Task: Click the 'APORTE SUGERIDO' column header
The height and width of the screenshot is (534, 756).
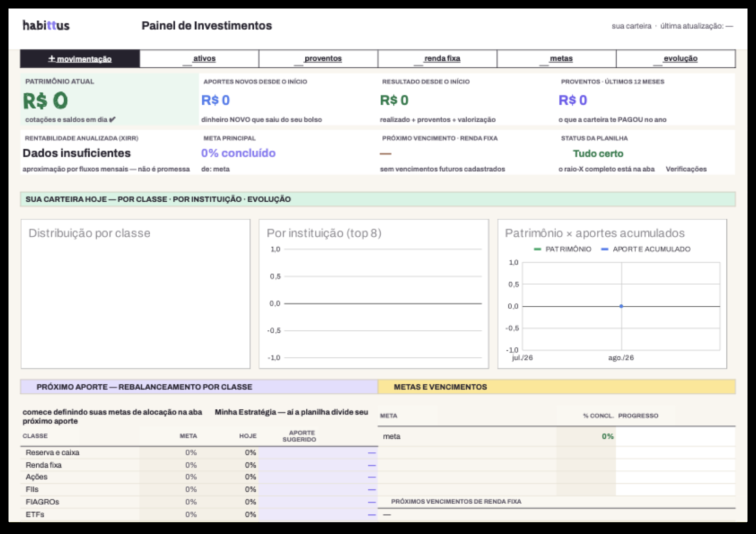Action: (300, 436)
